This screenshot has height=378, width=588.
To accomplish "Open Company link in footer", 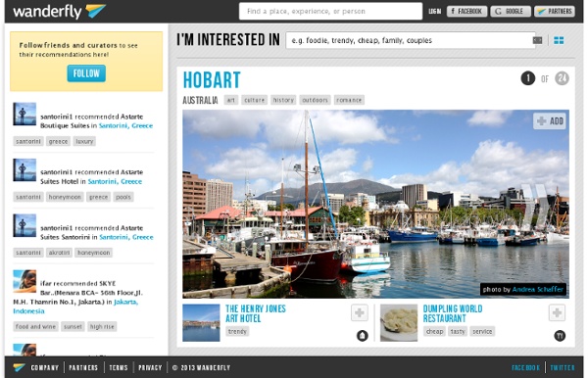I will (x=45, y=367).
